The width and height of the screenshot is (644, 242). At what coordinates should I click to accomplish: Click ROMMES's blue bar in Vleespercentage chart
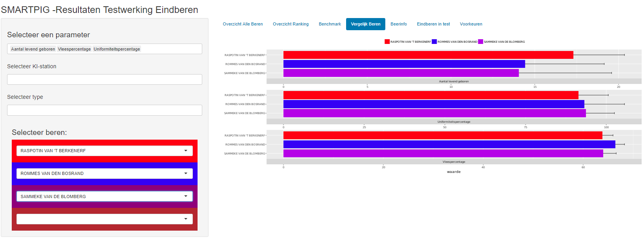(x=449, y=144)
